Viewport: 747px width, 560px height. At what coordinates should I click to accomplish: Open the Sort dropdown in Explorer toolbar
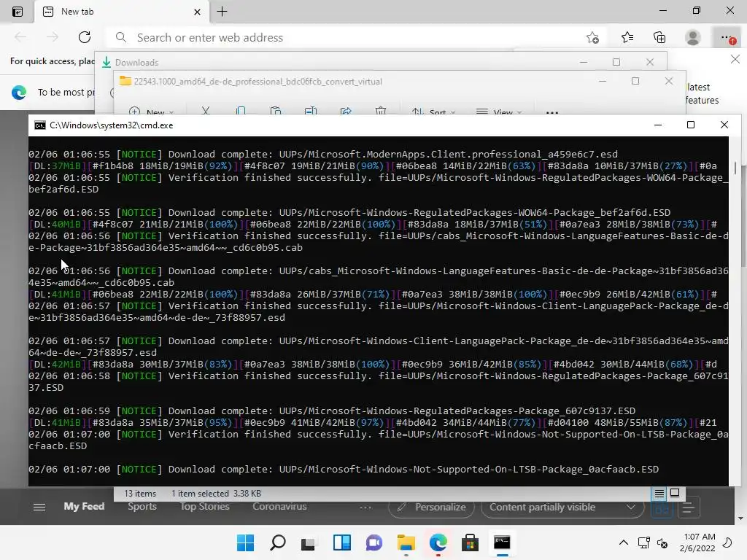[x=433, y=112]
